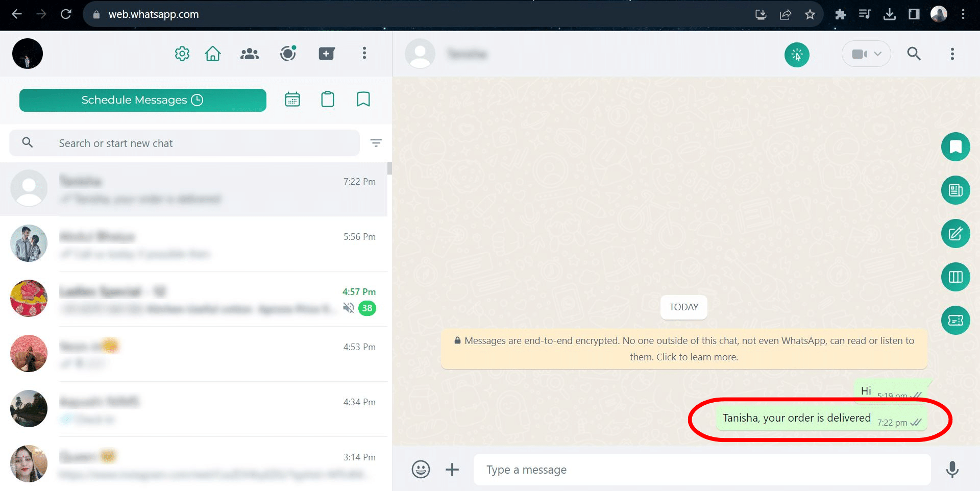Open the communities group icon
Image resolution: width=980 pixels, height=491 pixels.
click(x=249, y=54)
